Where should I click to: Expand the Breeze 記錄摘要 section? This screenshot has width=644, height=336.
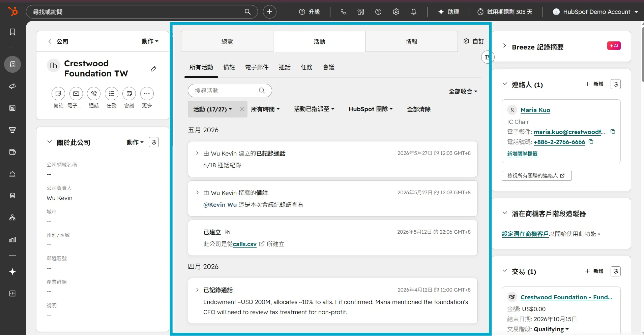504,46
